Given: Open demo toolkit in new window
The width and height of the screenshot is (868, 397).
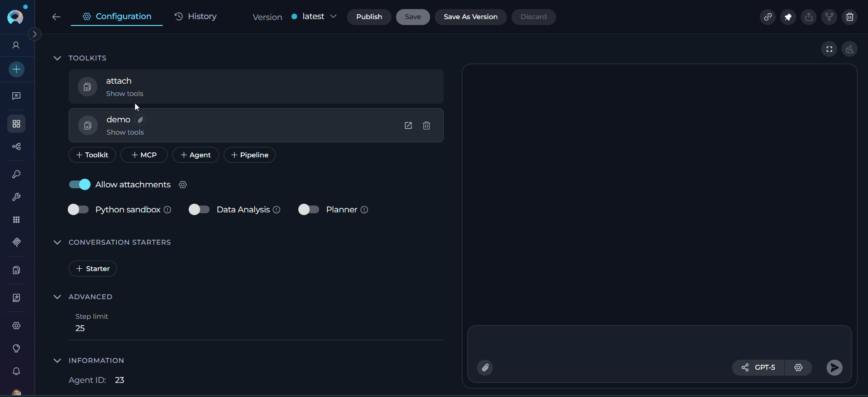Looking at the screenshot, I should [408, 126].
